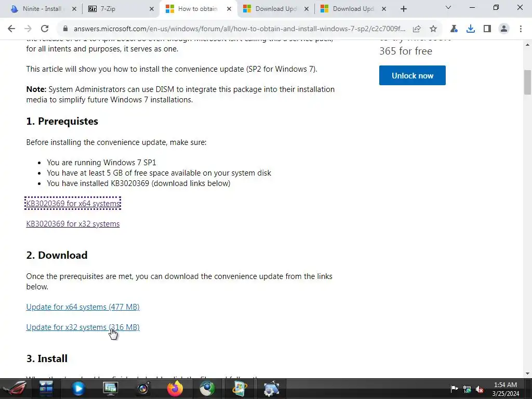Viewport: 532px width, 399px height.
Task: Click the Unlock now button
Action: coord(412,75)
